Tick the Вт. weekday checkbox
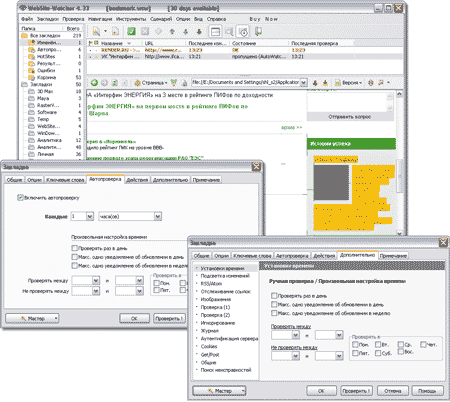450x402 pixels. click(x=378, y=344)
